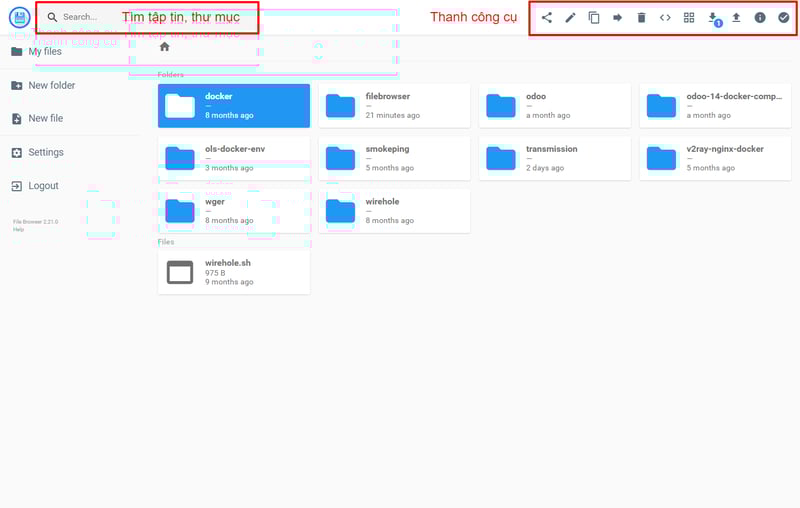
Task: Create a New folder from sidebar
Action: pyautogui.click(x=51, y=86)
